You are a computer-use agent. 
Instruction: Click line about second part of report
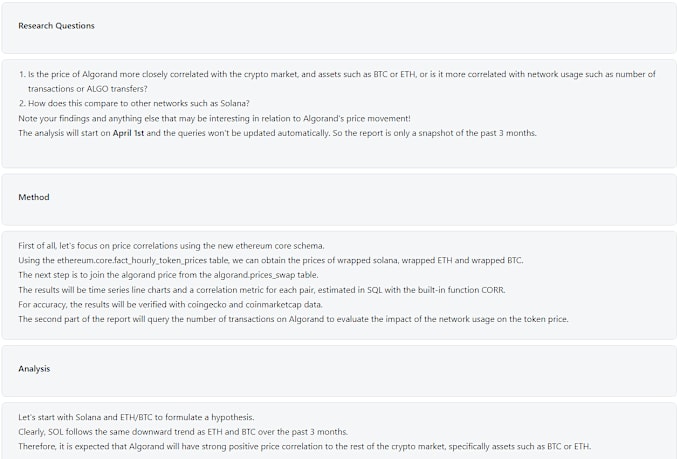293,319
